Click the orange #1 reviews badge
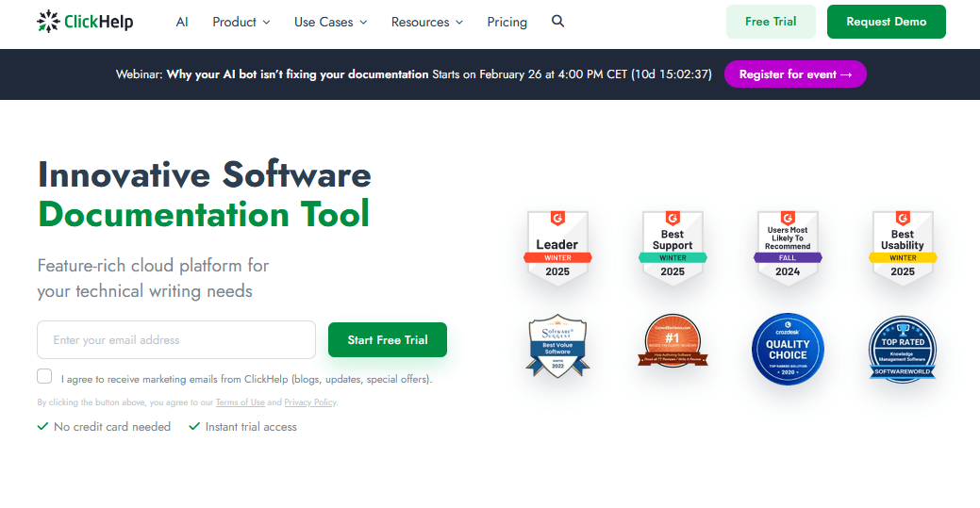 (x=673, y=340)
